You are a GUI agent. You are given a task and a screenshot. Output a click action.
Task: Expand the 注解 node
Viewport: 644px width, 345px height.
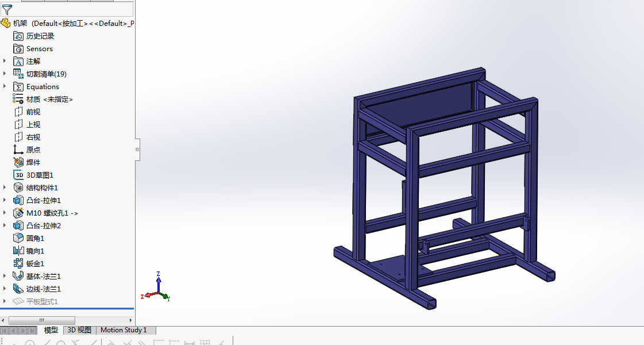pos(5,62)
